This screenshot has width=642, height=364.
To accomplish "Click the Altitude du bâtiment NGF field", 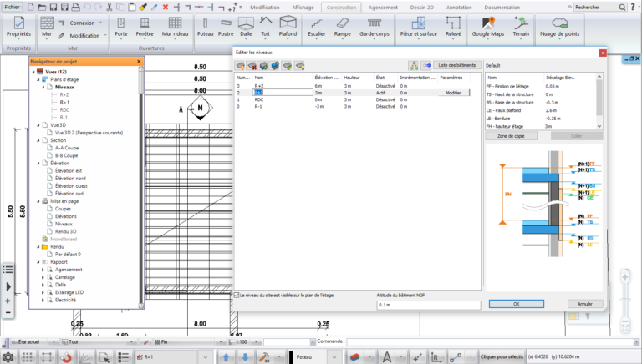I will tap(428, 305).
